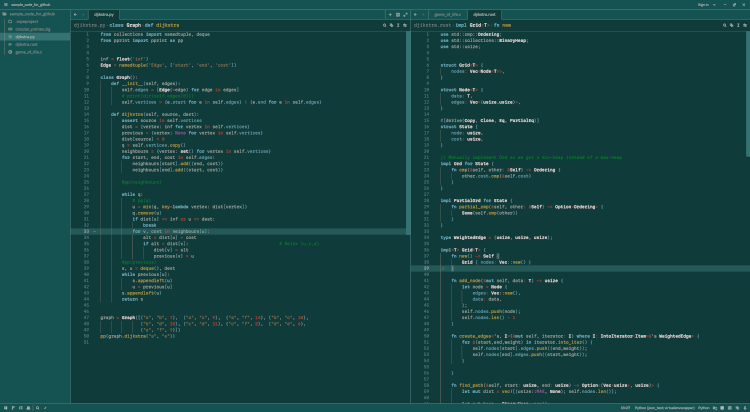Collapse the code fold at line 33 in dijkstra.py
The height and width of the screenshot is (412, 750).
tap(94, 232)
